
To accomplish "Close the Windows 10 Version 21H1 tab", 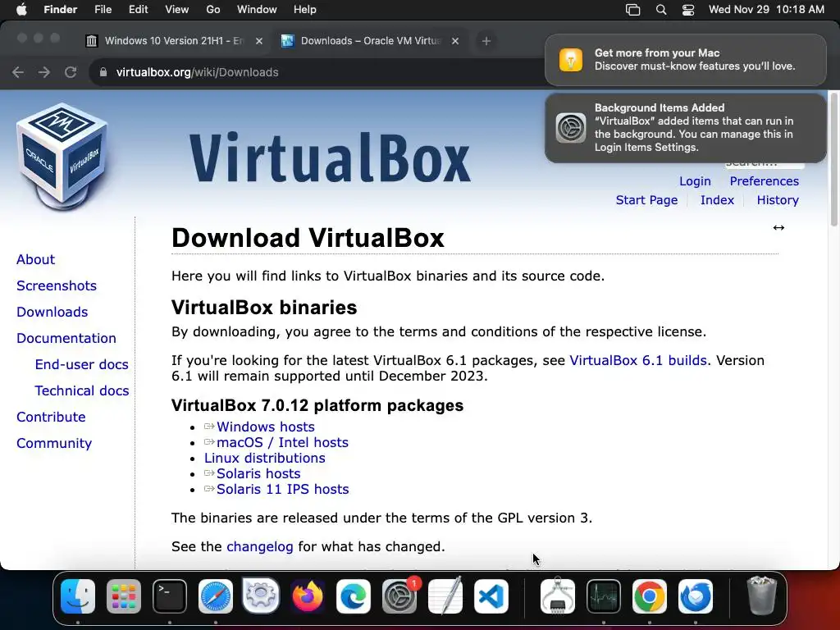I will coord(259,41).
